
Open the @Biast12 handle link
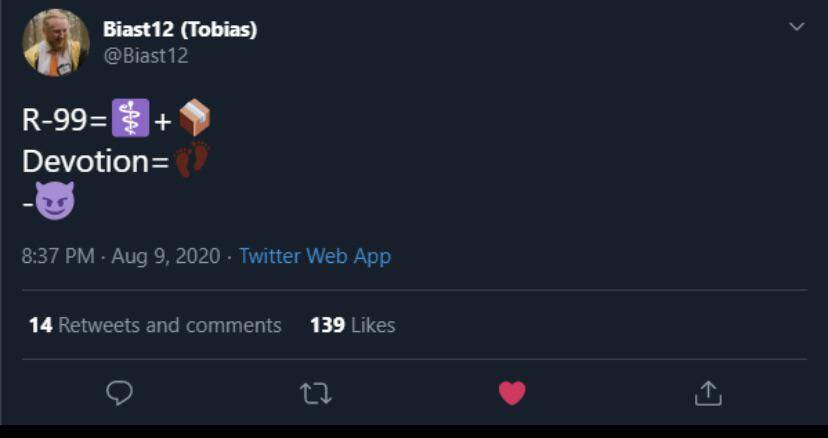(x=145, y=56)
